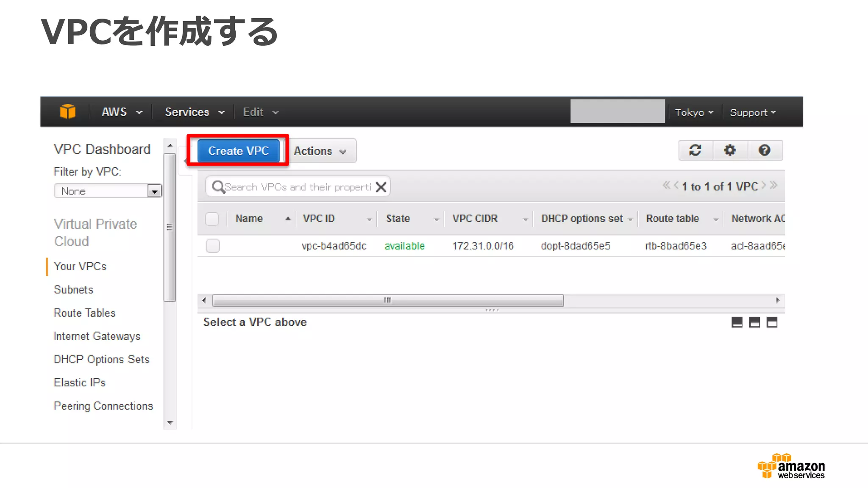Click the horizontal table scrollbar thumb

tap(387, 300)
